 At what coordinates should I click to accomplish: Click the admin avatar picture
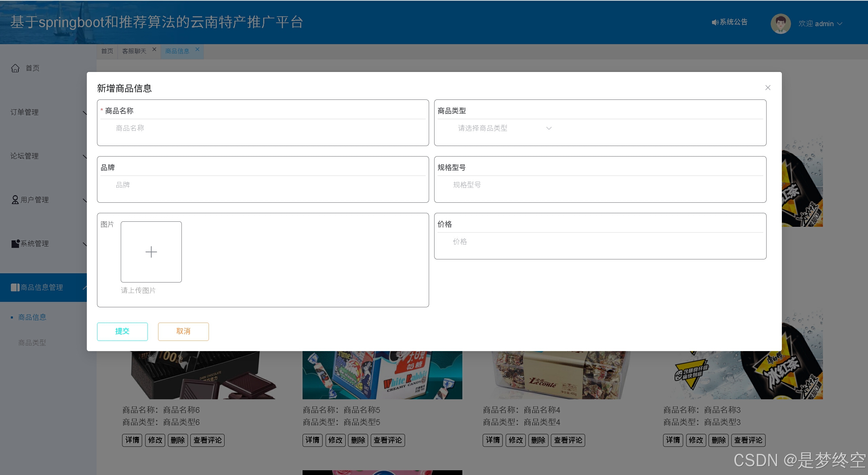[780, 24]
